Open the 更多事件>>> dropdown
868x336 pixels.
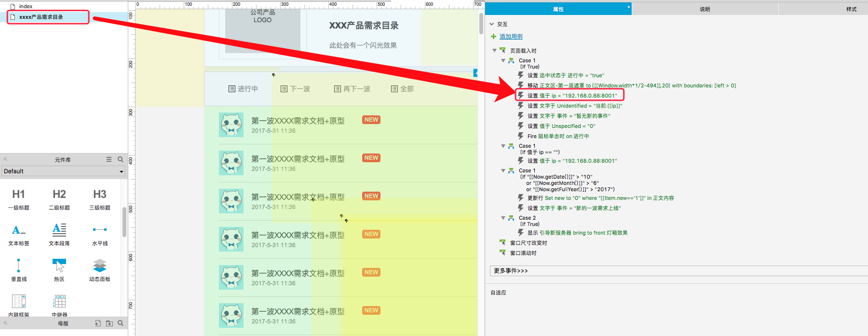coord(678,271)
